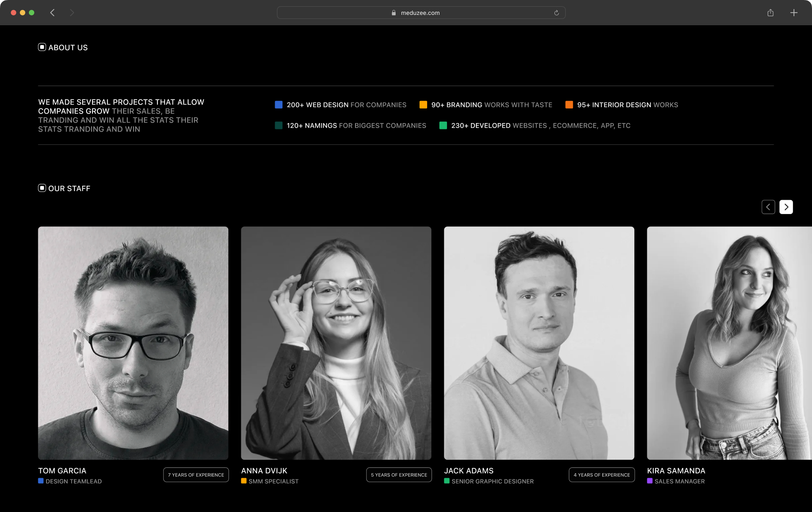Select Jack Adams' portrait photo
812x512 pixels.
[539, 343]
